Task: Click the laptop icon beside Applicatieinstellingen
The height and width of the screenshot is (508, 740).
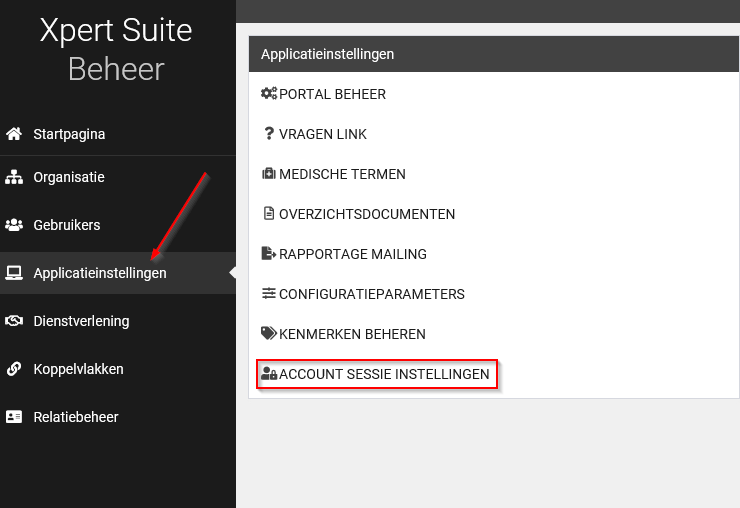Action: point(14,273)
